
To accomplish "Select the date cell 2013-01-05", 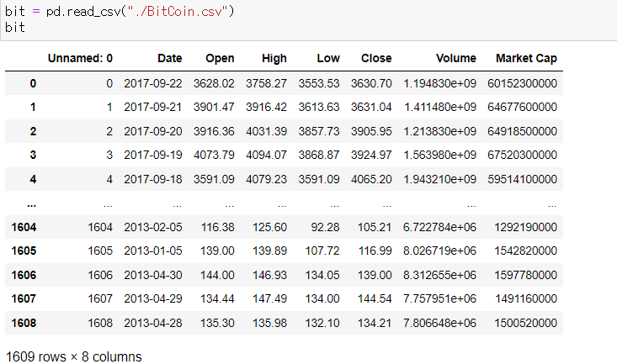I will tap(153, 251).
